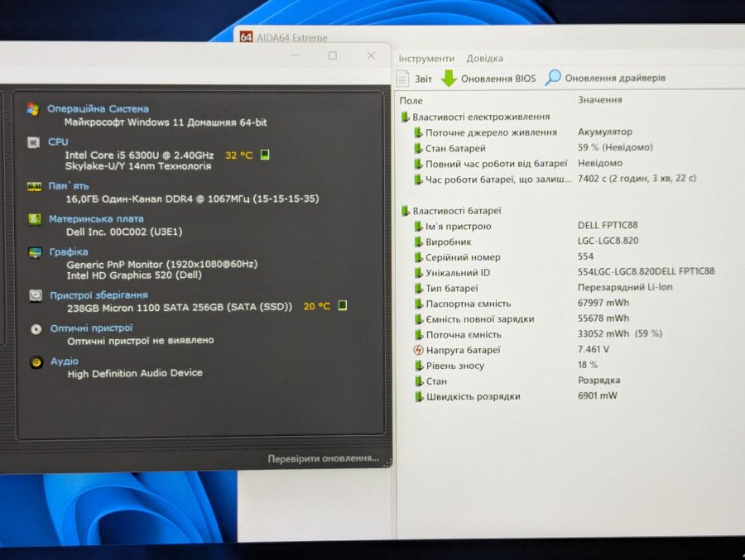Open the CPU section link
The width and height of the screenshot is (745, 560).
[58, 141]
